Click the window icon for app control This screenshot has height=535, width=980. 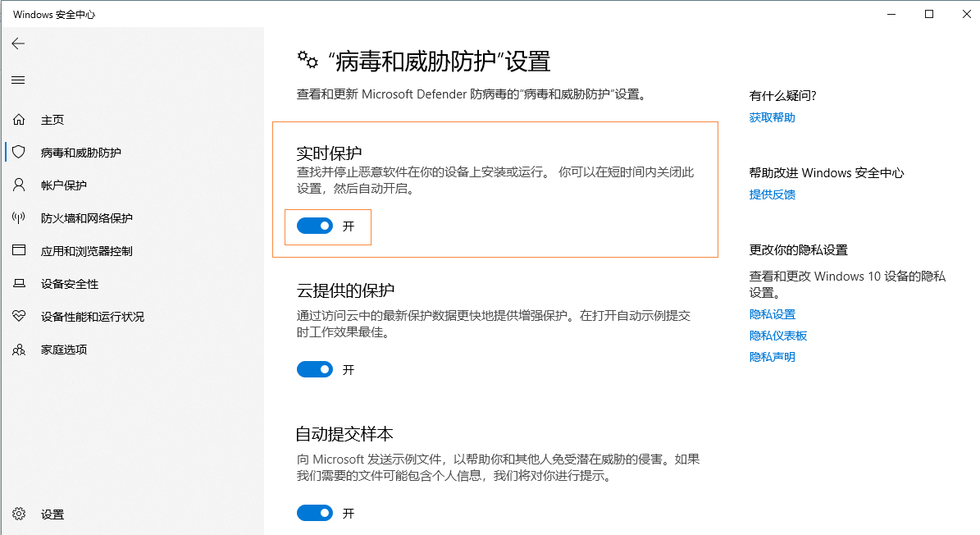pyautogui.click(x=19, y=250)
